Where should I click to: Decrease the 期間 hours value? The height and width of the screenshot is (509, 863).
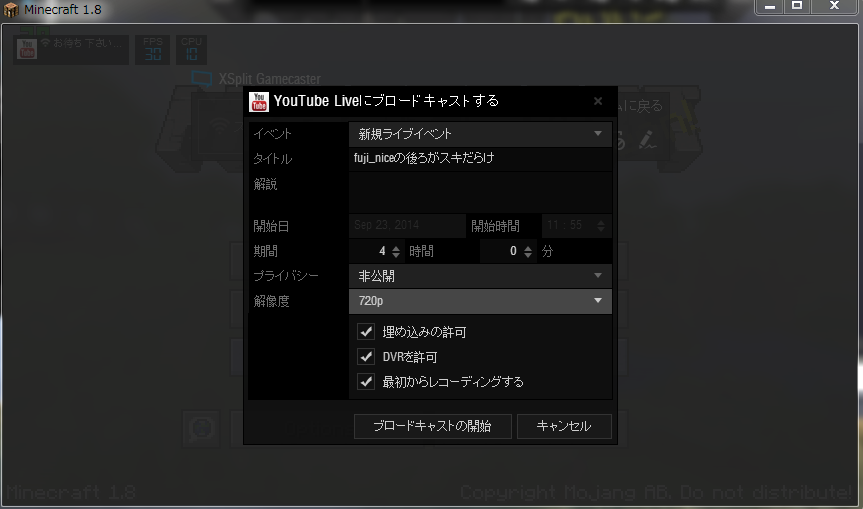(x=396, y=255)
